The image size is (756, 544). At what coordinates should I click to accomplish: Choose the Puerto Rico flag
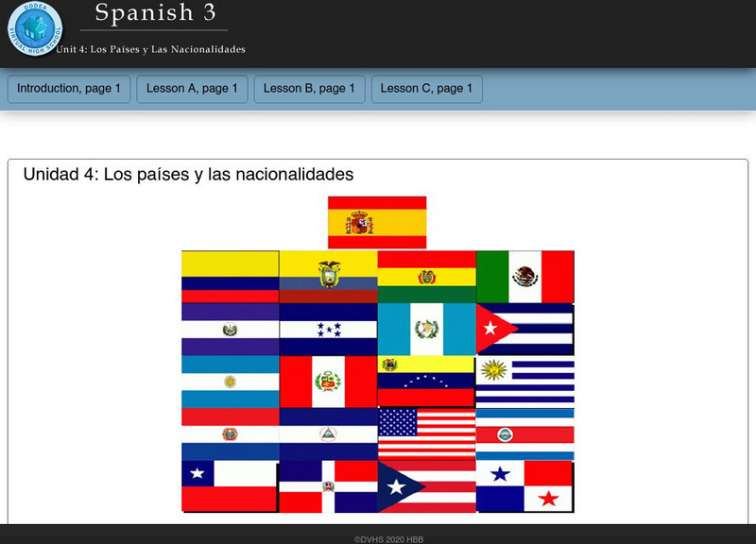[x=427, y=486]
